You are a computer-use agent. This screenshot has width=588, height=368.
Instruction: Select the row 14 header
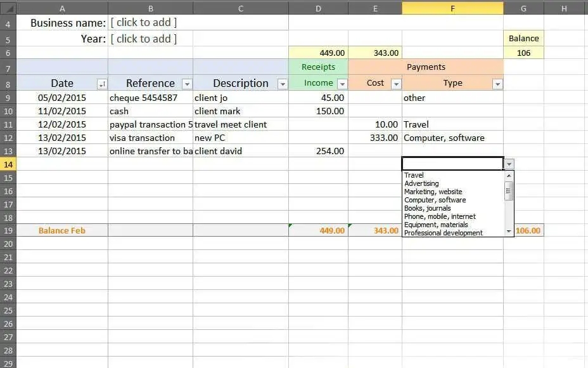[9, 164]
